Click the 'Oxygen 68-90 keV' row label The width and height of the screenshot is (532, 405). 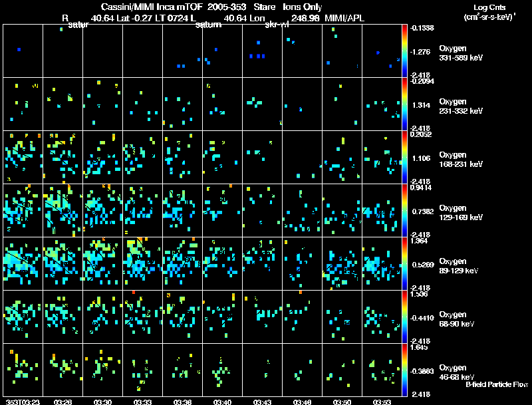[x=457, y=319]
